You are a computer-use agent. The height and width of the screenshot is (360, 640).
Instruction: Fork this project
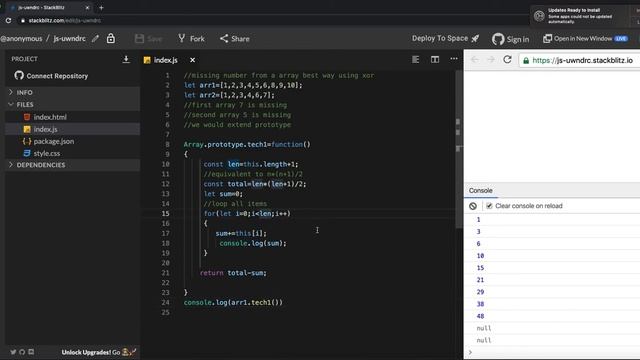point(191,39)
